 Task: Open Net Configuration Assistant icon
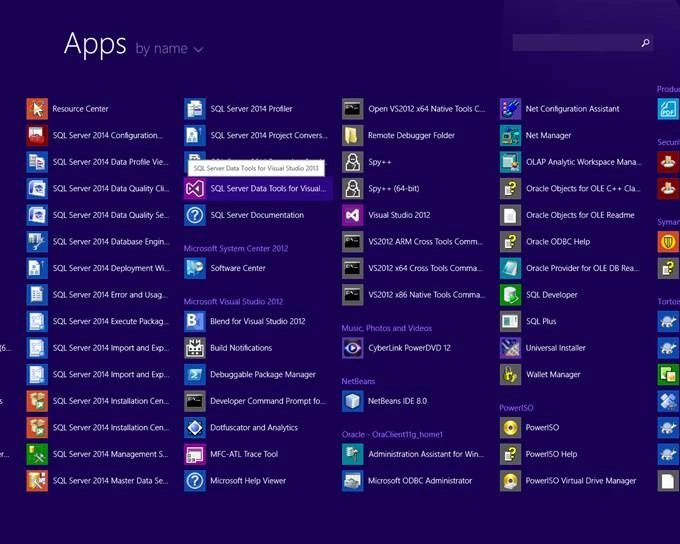pos(510,108)
